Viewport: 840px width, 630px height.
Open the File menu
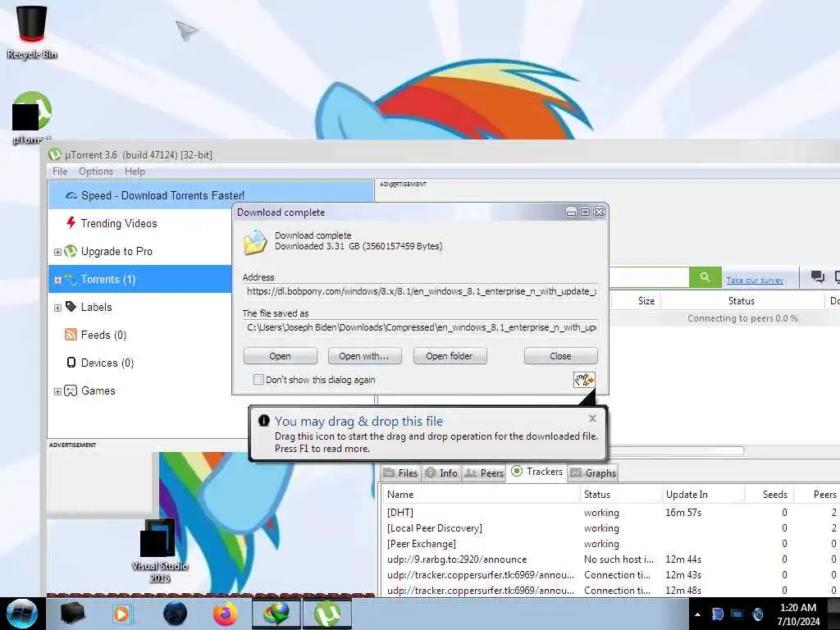tap(60, 171)
